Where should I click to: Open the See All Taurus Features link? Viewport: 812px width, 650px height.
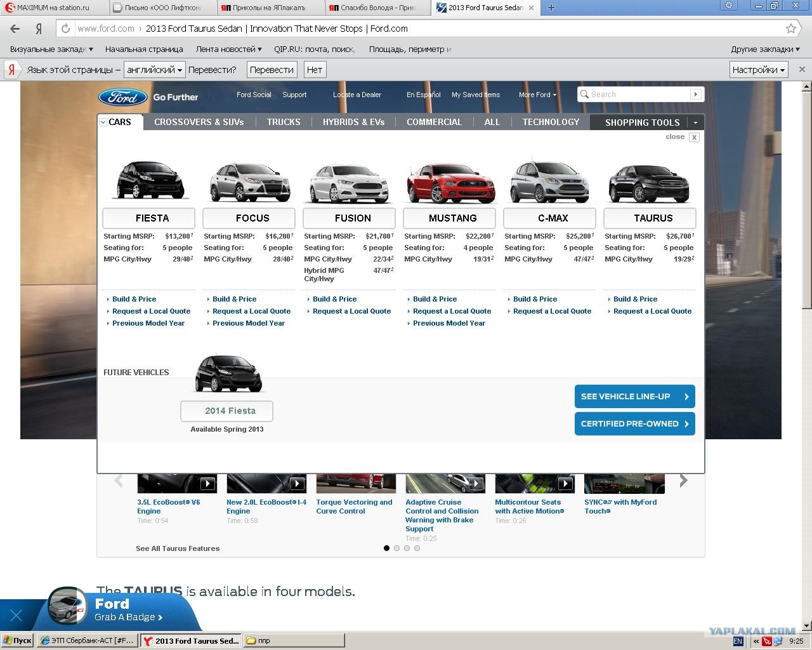pyautogui.click(x=178, y=548)
